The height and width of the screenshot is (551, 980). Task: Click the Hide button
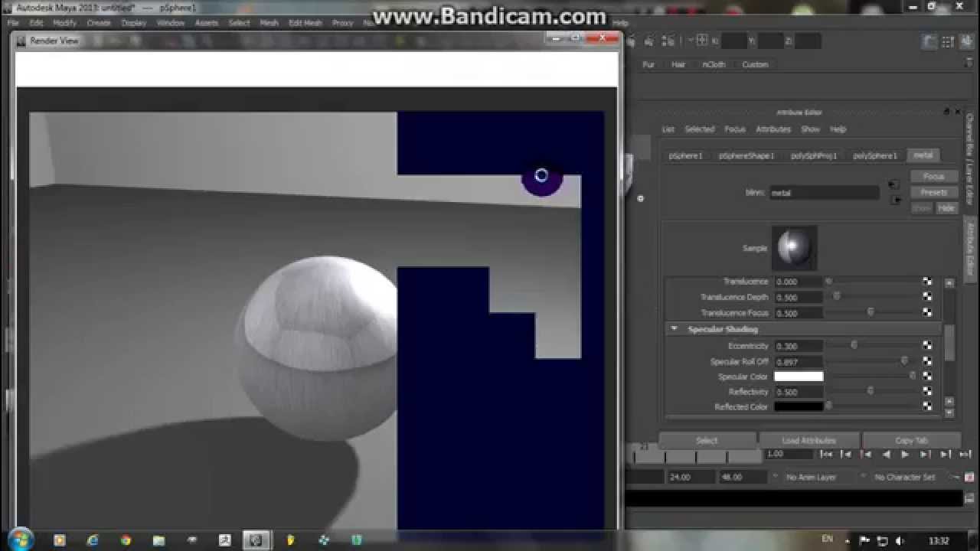point(946,208)
